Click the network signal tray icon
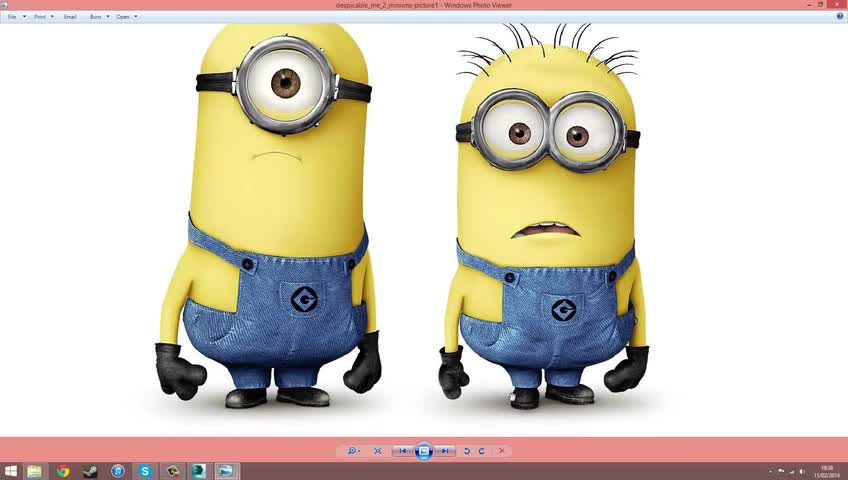The image size is (848, 480). (x=792, y=472)
